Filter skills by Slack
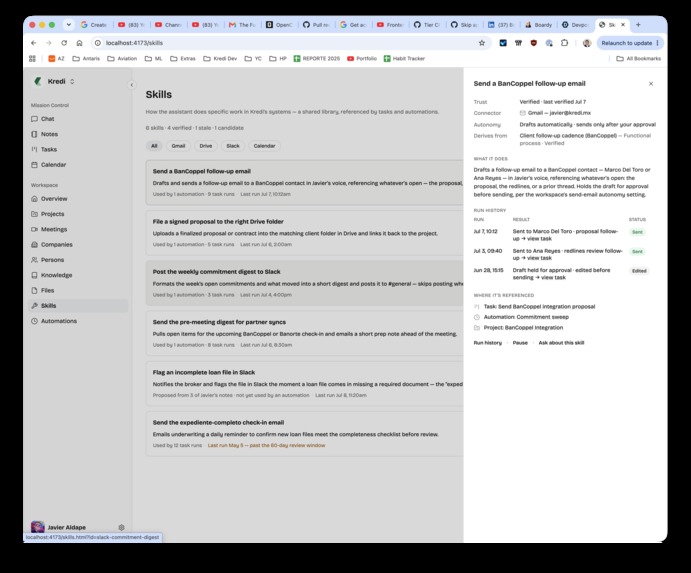 [x=233, y=146]
